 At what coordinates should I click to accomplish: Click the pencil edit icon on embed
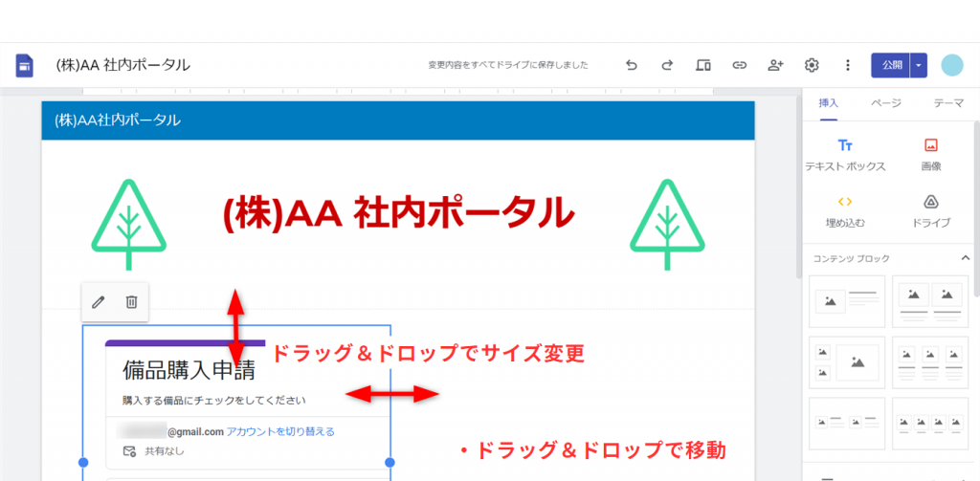(x=98, y=302)
